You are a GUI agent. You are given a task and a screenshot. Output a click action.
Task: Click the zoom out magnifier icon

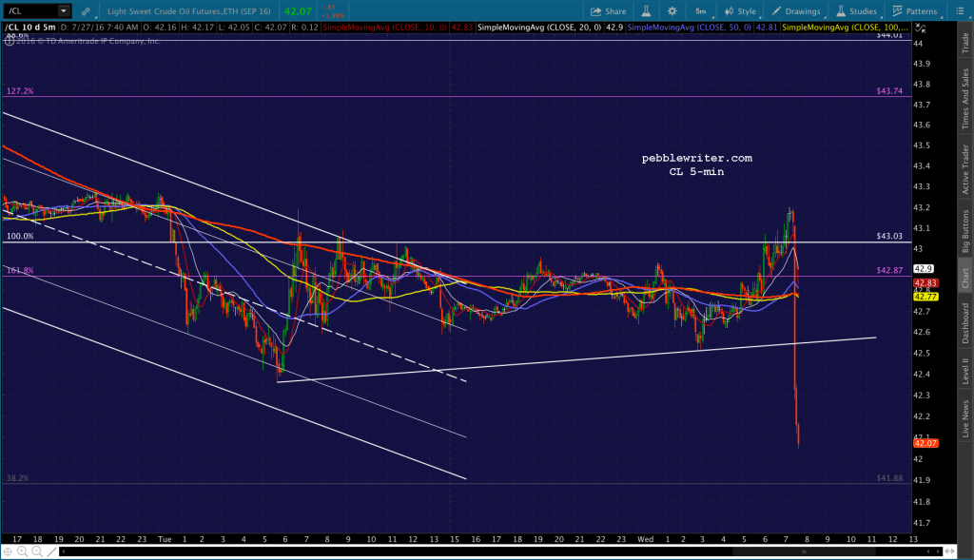37,551
